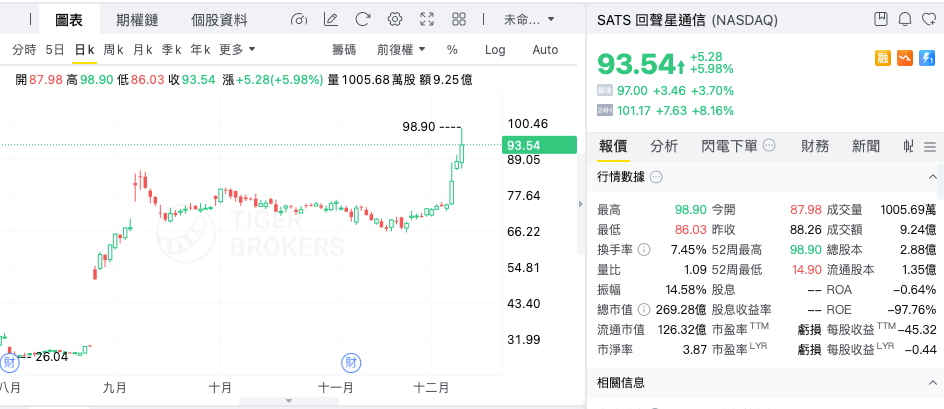Refresh the chart with the reload icon
Screen dimensions: 944x409
click(362, 19)
